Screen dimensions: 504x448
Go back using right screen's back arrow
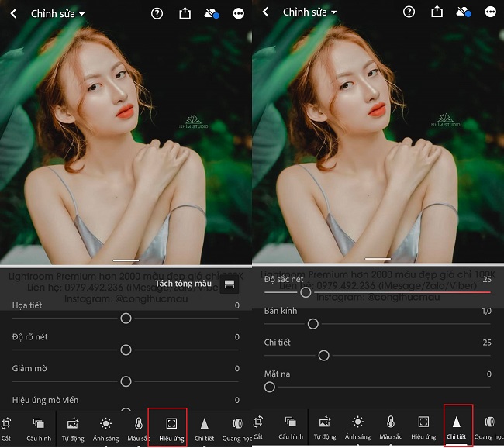265,12
